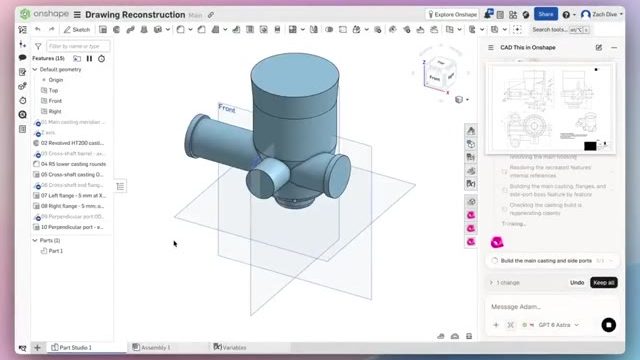
Task: Open the CAD This in Onshape panel menu
Action: pos(491,47)
